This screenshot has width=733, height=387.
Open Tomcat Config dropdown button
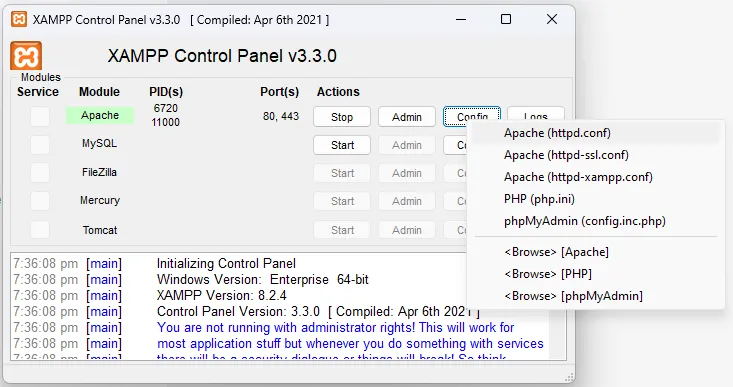click(x=456, y=230)
